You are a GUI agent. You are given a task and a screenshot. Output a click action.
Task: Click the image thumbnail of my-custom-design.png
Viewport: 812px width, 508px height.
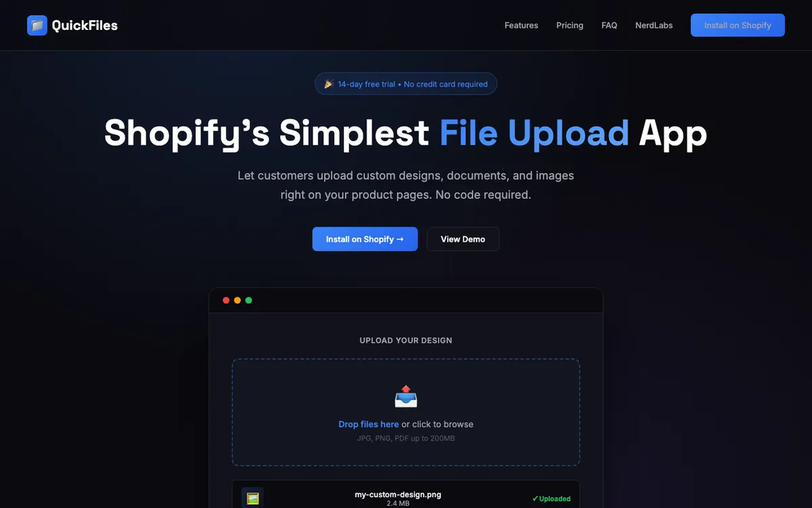[252, 498]
